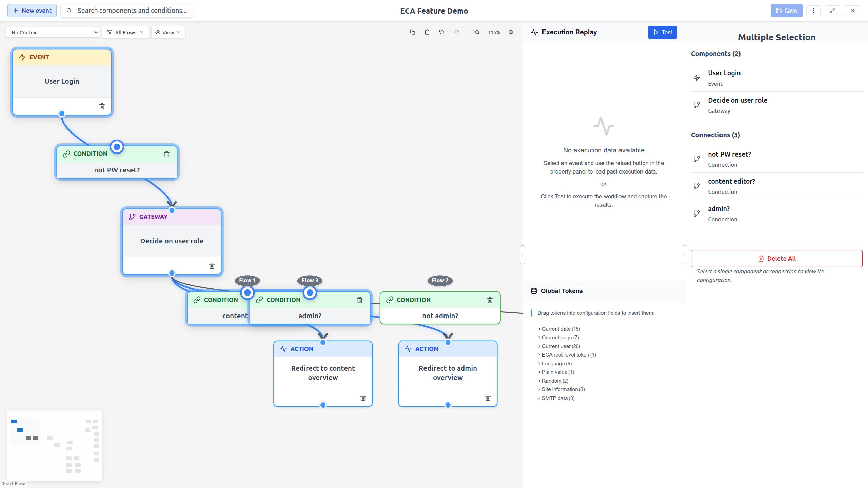This screenshot has width=868, height=488.
Task: Delete the User Login event via trash icon
Action: 102,106
